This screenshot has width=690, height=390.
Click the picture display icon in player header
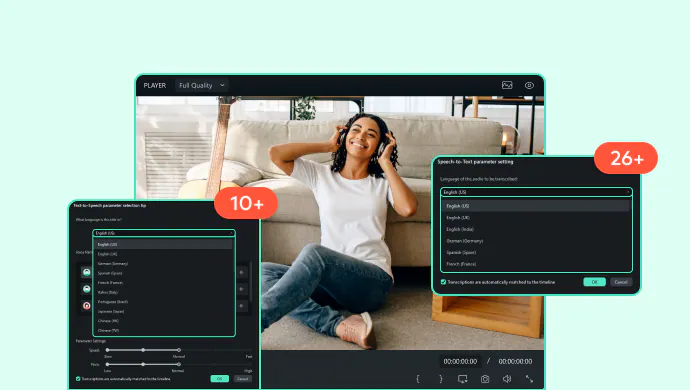pos(507,85)
